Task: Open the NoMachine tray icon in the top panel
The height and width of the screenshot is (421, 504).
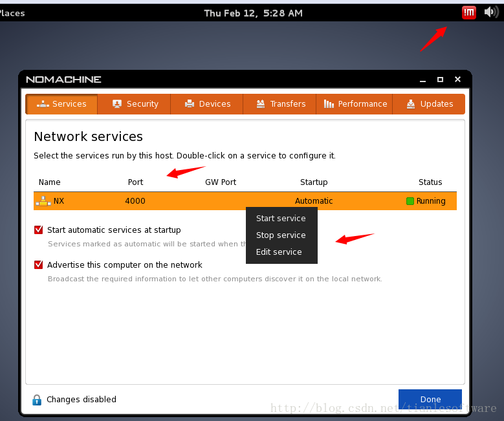Action: click(x=468, y=13)
